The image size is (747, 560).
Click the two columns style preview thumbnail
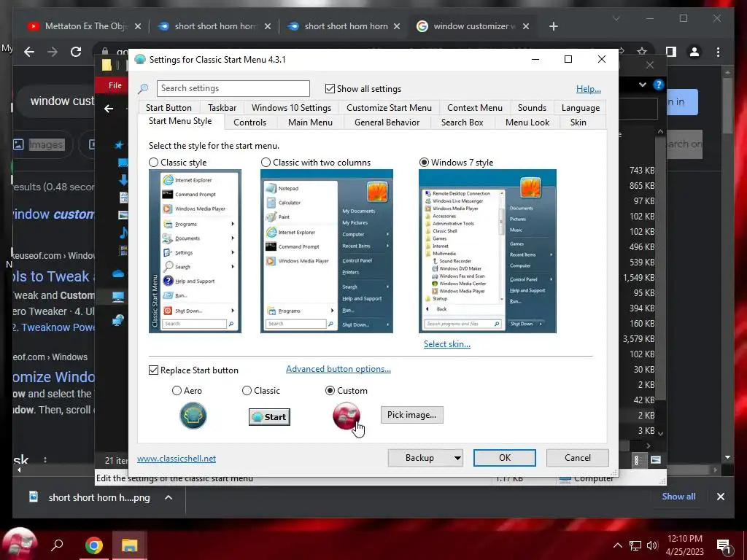(x=326, y=251)
